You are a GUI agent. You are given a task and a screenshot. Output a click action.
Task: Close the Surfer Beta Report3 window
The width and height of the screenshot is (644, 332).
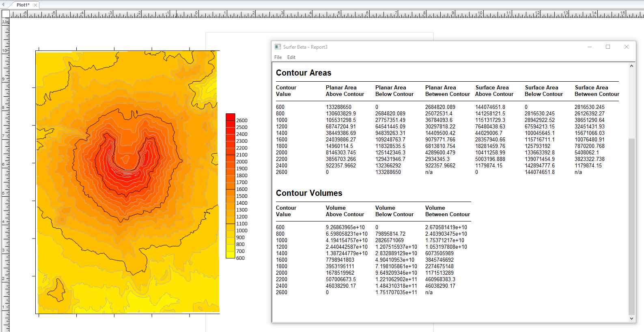[626, 47]
